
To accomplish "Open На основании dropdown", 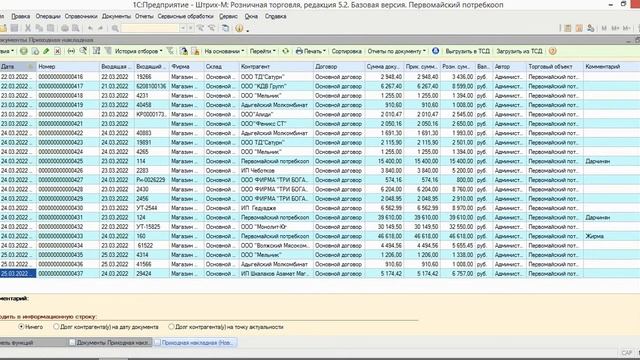I will click(224, 51).
